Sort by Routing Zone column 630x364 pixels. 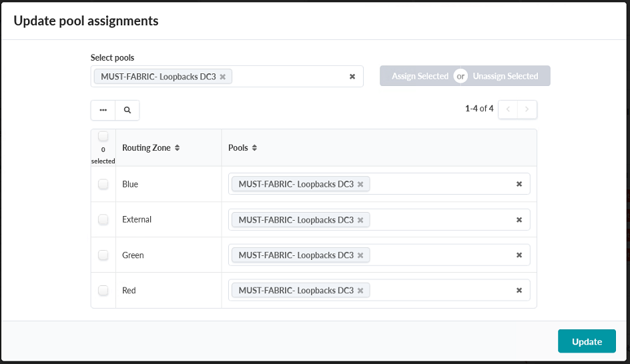click(151, 148)
